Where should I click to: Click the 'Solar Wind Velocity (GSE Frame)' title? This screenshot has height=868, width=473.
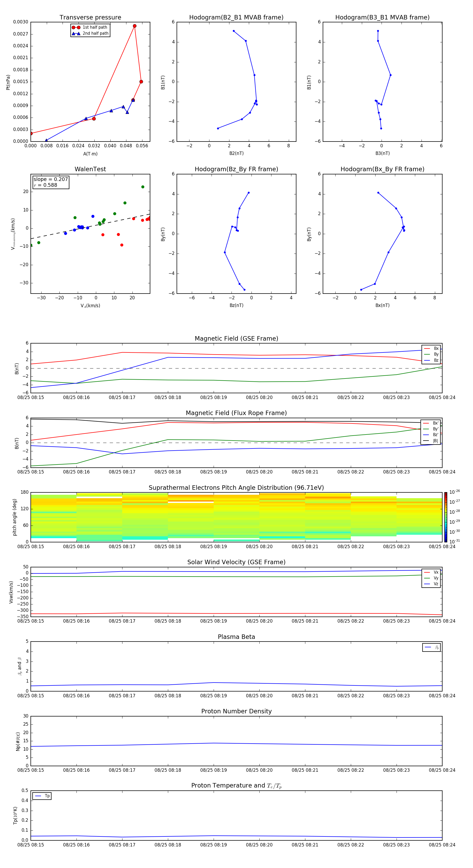pos(236,562)
